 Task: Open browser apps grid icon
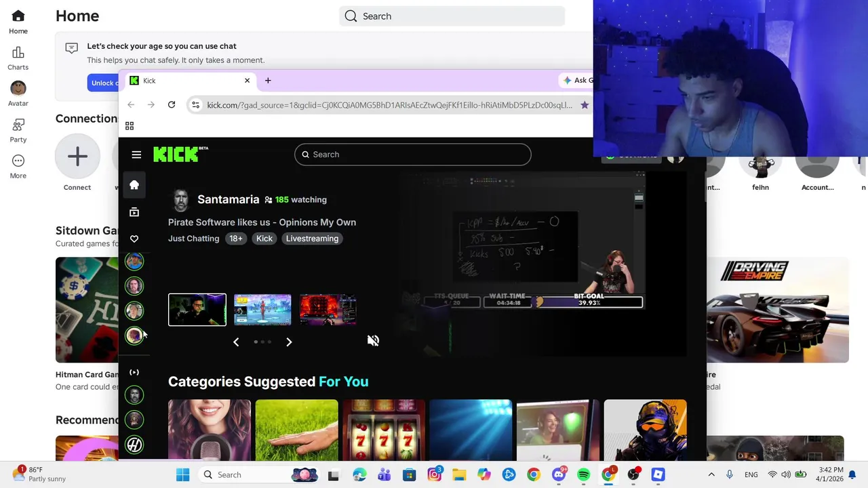130,126
